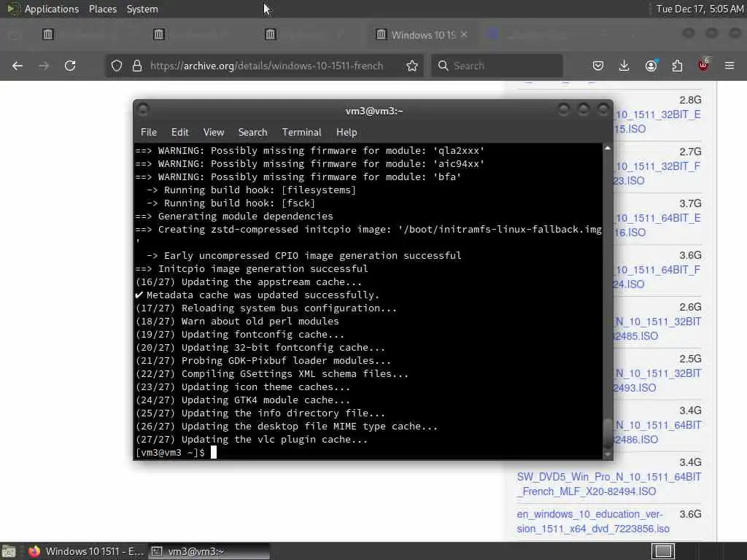
Task: Click the Firefox forward navigation arrow
Action: click(x=44, y=66)
